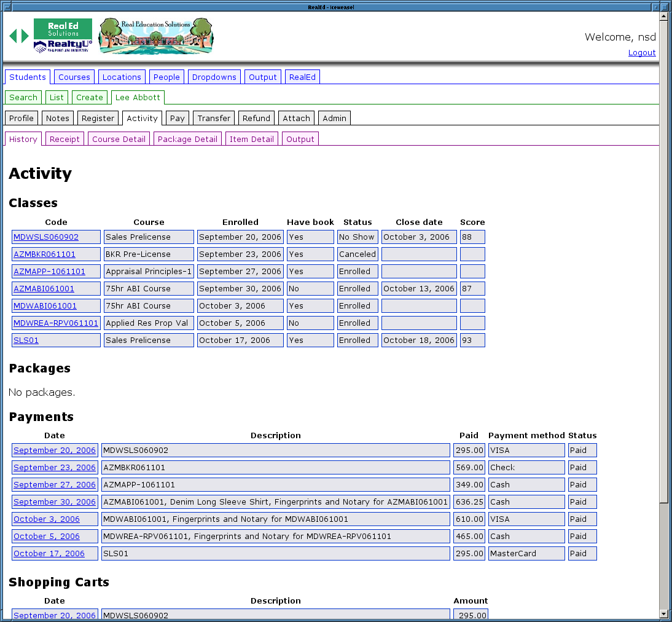Go to the Refund tab
Screen dimensions: 672x622
256,118
